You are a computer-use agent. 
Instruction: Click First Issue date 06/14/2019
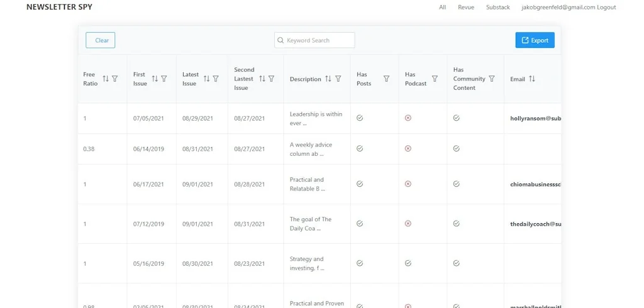point(148,149)
